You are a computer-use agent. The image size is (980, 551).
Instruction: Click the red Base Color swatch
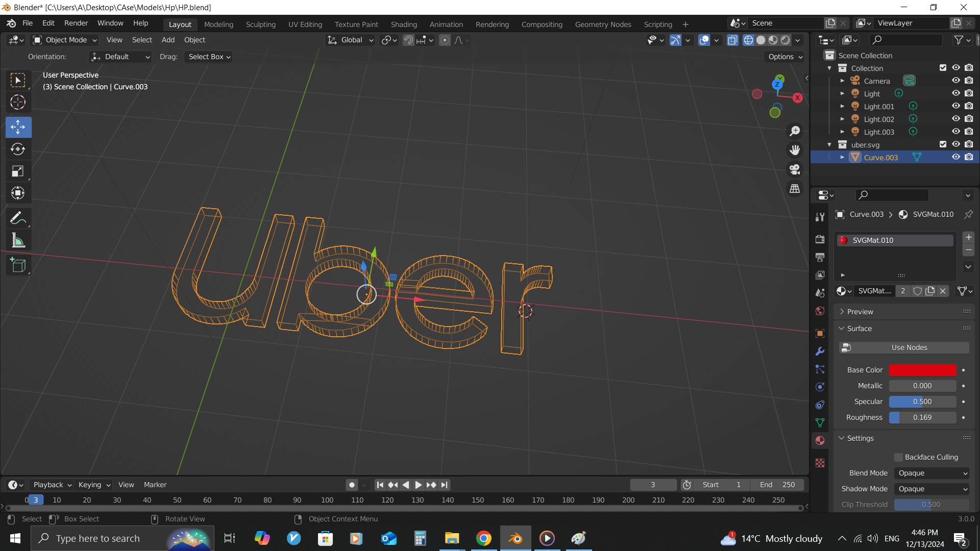click(x=922, y=370)
